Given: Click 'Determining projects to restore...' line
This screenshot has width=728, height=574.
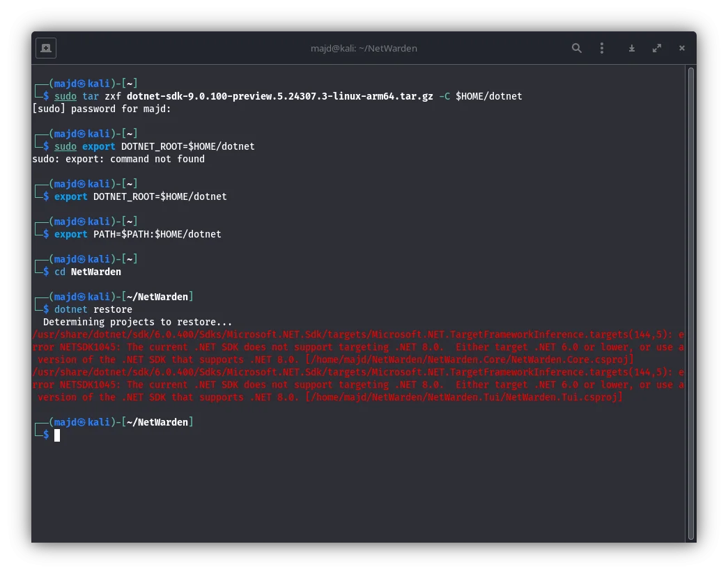Looking at the screenshot, I should [x=137, y=323].
